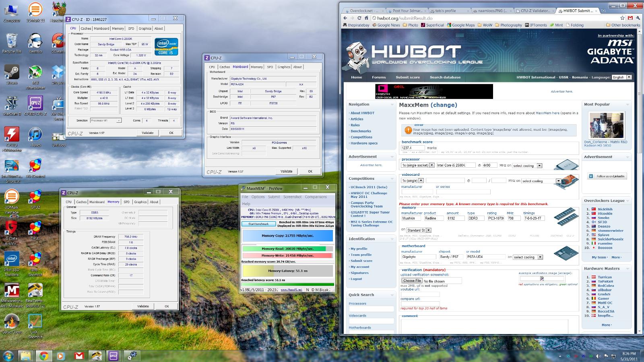Click the Chrome reload button
The width and height of the screenshot is (644, 362).
[359, 18]
